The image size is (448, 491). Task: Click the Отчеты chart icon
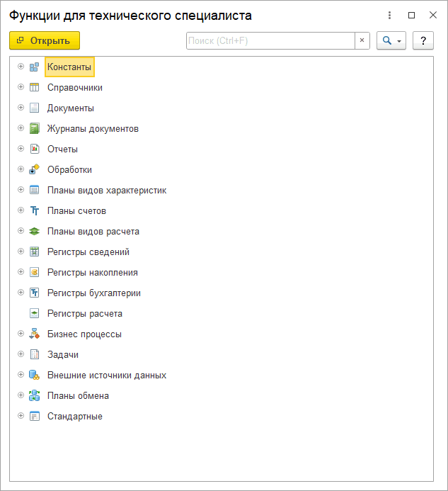click(x=34, y=149)
